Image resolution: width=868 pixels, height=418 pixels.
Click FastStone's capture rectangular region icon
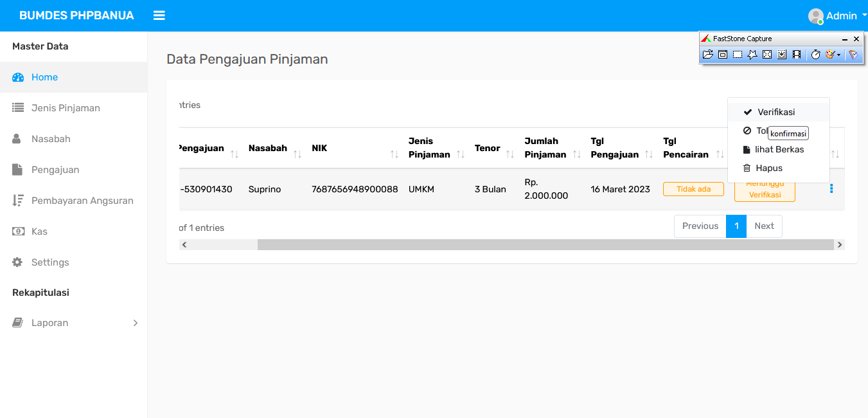(738, 55)
